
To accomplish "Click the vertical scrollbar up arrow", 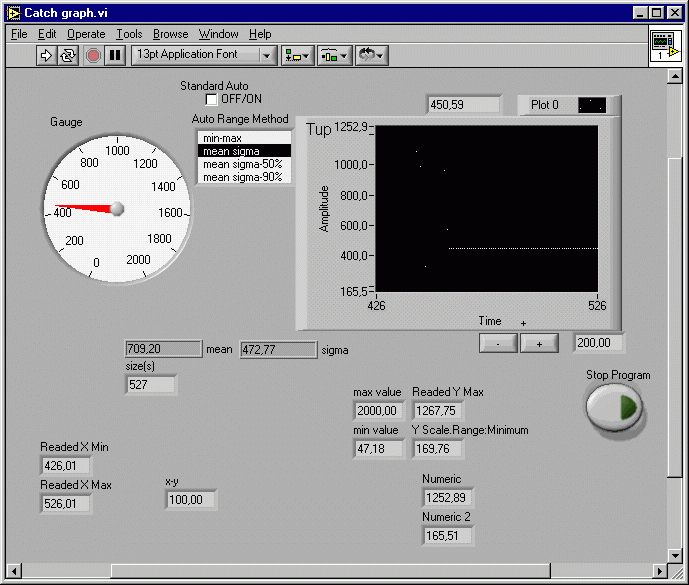I will pos(675,76).
